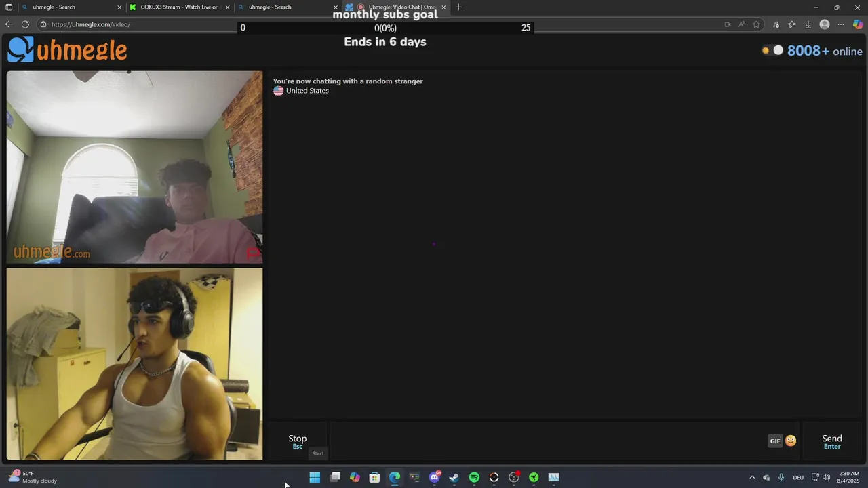Open Read aloud from address bar

pos(742,24)
